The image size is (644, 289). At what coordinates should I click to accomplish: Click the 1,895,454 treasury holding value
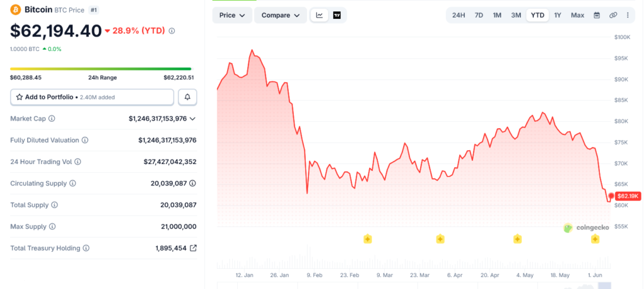pos(171,248)
